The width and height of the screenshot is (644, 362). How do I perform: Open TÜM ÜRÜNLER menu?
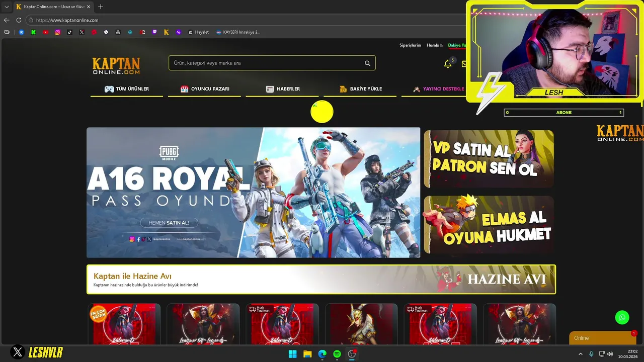click(x=127, y=89)
